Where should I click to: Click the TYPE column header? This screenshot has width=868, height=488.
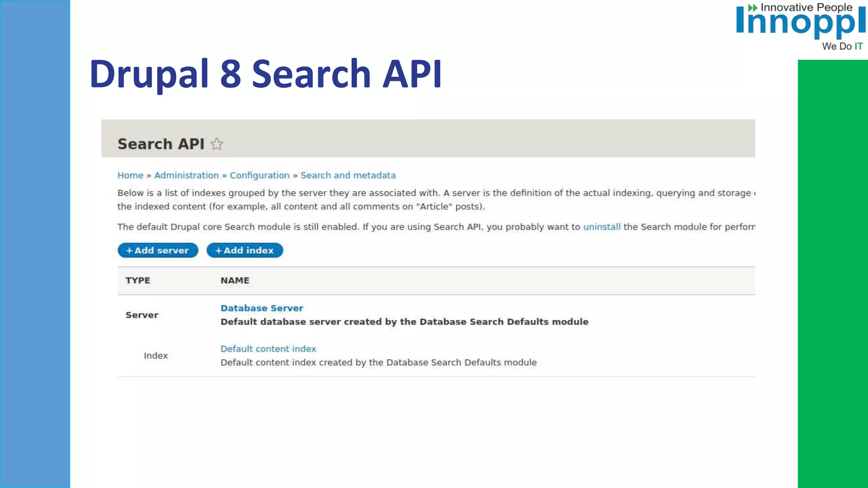[x=138, y=280]
